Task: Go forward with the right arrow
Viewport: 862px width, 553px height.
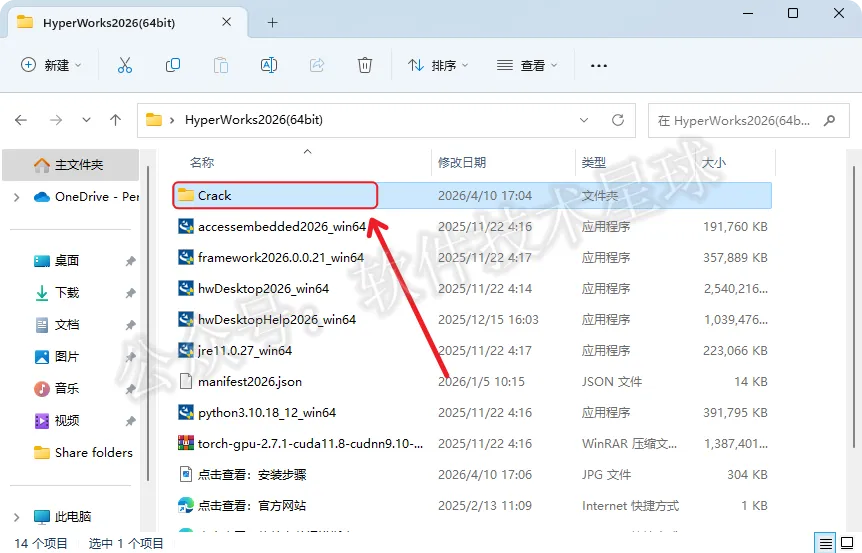Action: (x=56, y=120)
